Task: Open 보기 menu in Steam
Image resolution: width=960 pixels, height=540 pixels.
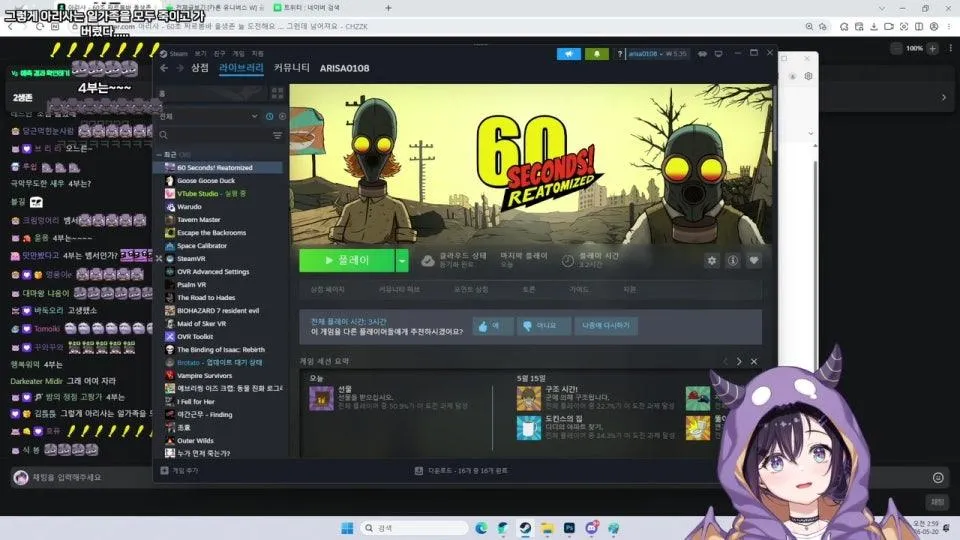Action: click(200, 54)
